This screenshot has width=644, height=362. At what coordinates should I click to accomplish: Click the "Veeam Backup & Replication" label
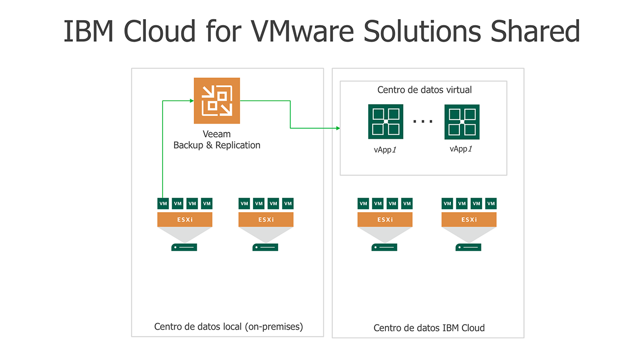217,140
